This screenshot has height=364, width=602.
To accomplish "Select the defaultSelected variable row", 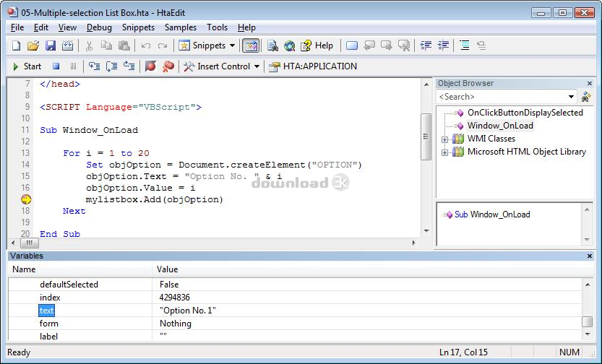I will tap(295, 285).
